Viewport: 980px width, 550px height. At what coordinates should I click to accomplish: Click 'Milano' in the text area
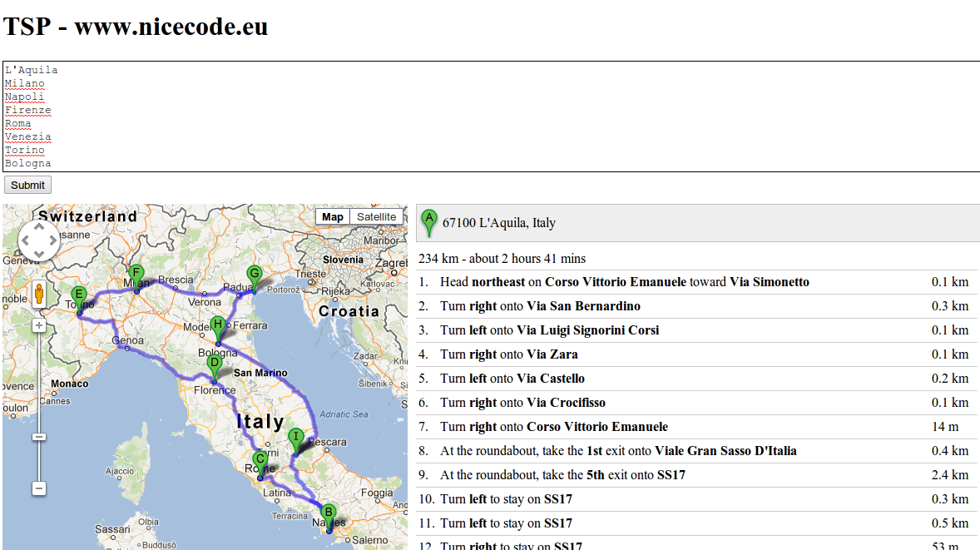[25, 84]
